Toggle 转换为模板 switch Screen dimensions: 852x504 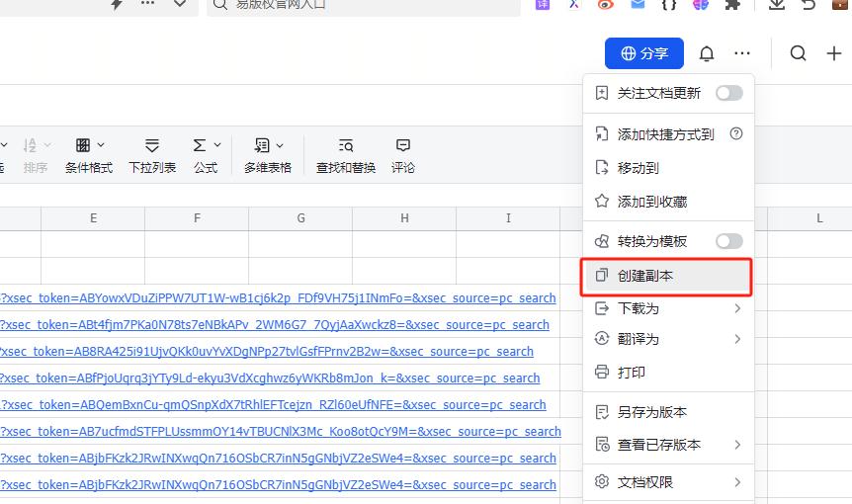728,241
